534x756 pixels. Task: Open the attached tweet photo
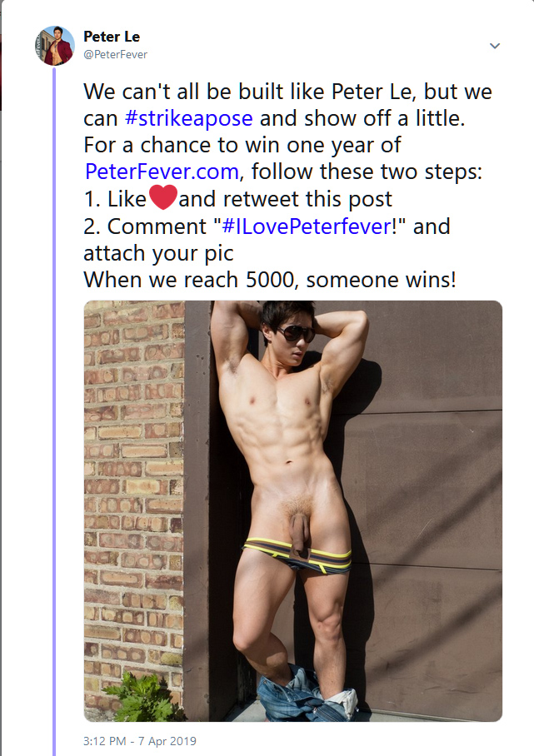[x=292, y=511]
